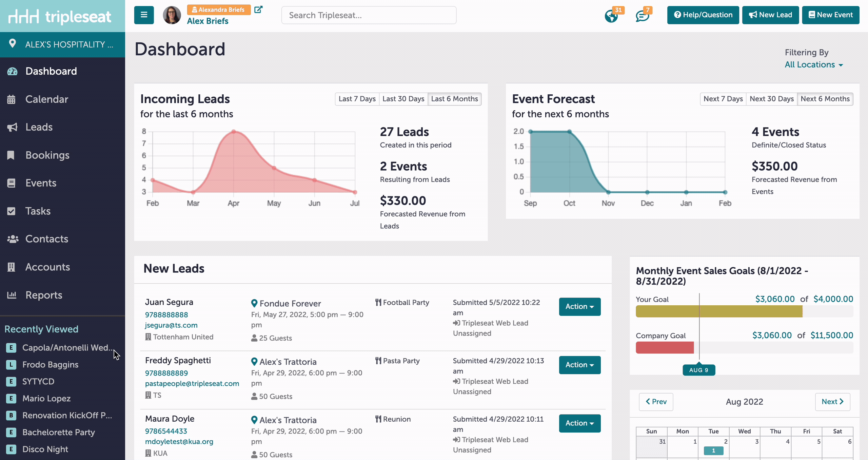Open the All Locations filter dropdown

click(x=814, y=64)
